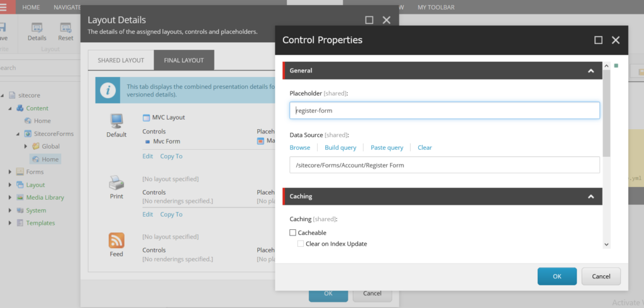Click OK in Control Properties dialog

tap(557, 277)
